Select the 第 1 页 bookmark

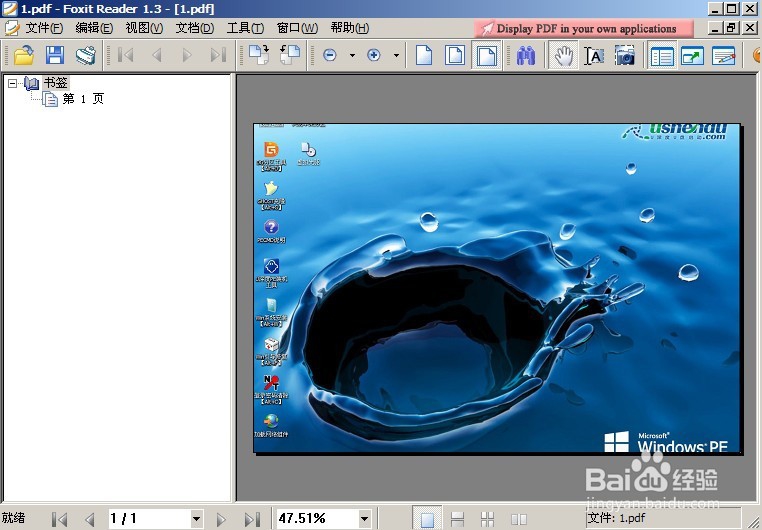tap(83, 99)
